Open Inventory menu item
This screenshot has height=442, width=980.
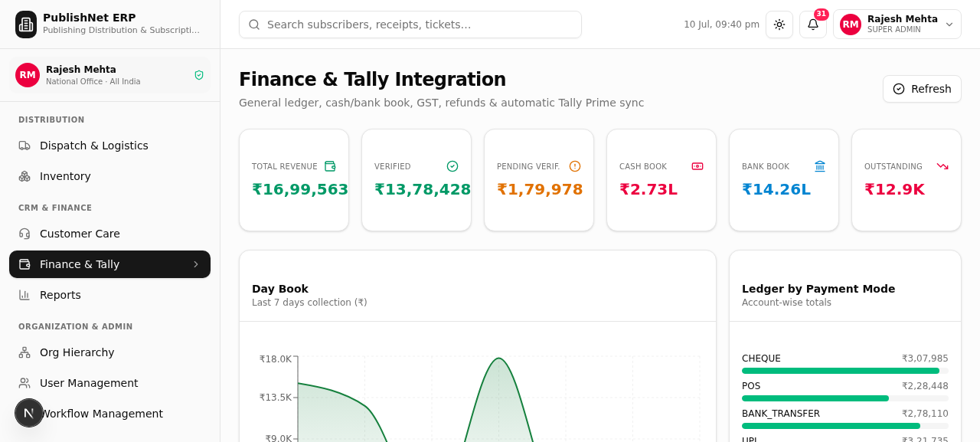click(109, 176)
